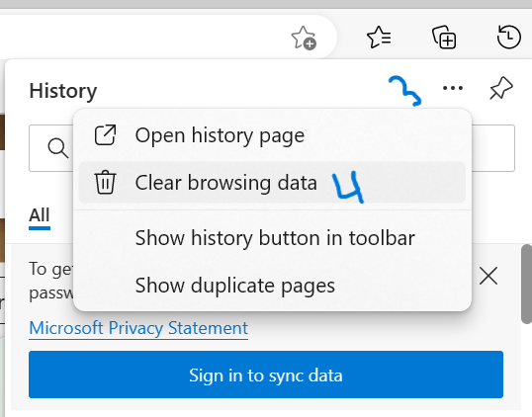Select Open history page menu entry
The width and height of the screenshot is (532, 417).
point(272,135)
